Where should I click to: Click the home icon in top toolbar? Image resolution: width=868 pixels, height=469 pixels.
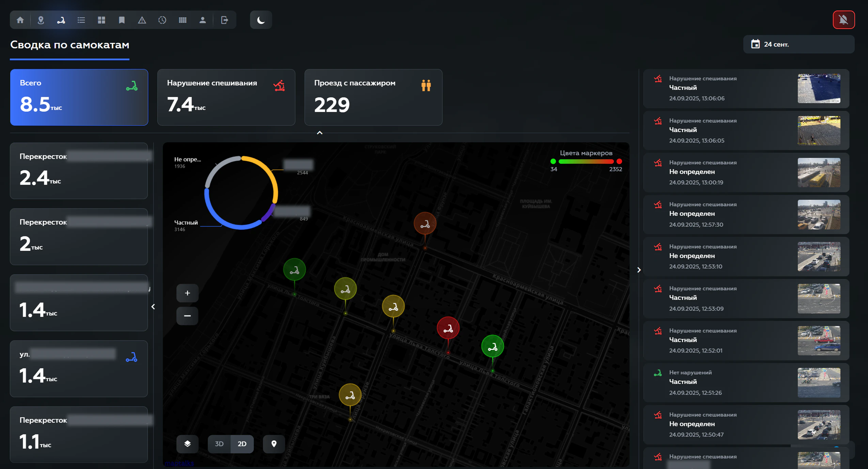coord(20,20)
